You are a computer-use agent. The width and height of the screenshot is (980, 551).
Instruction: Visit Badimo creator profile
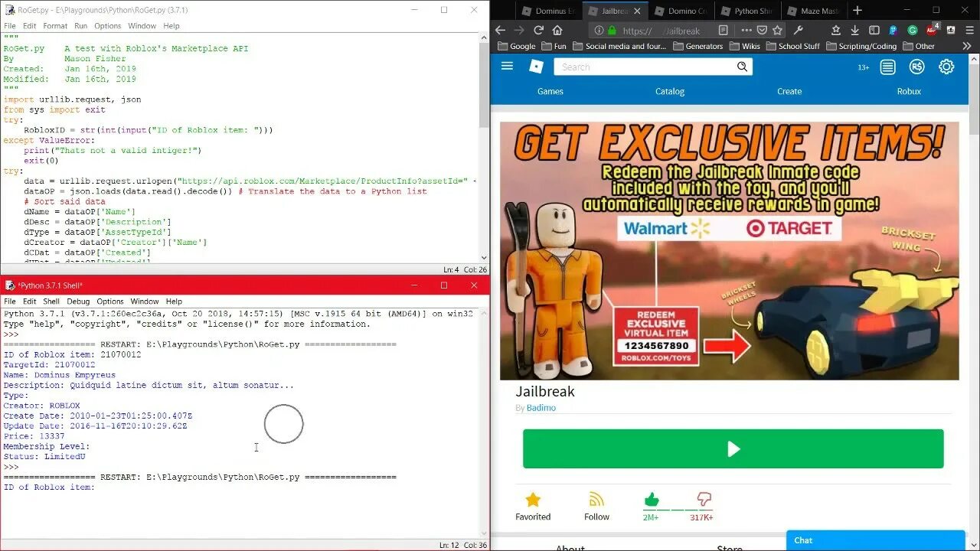(x=541, y=408)
